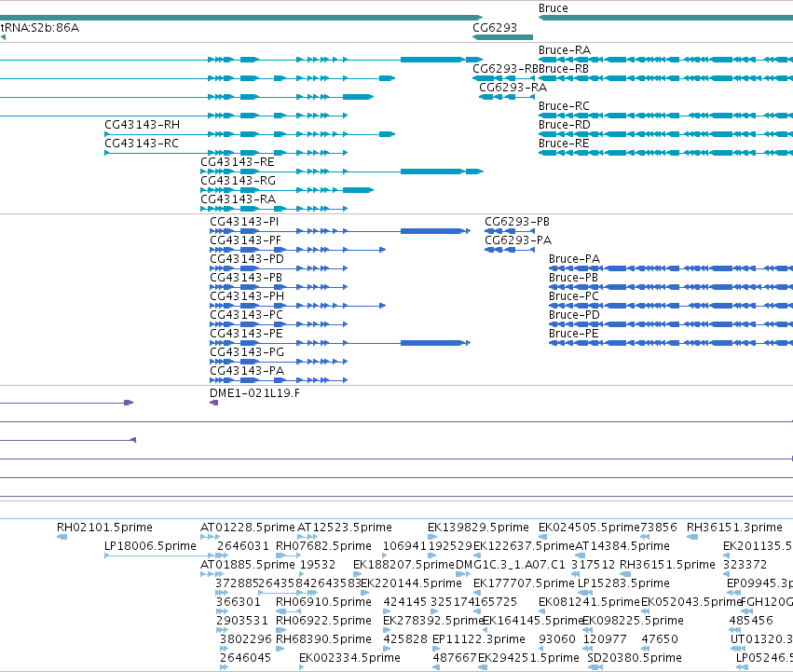This screenshot has width=793, height=672.
Task: Click EST label EP11122.3prime
Action: (479, 640)
